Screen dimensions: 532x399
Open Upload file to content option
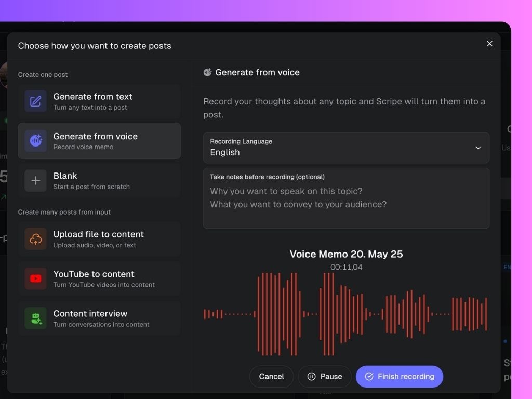(x=99, y=239)
